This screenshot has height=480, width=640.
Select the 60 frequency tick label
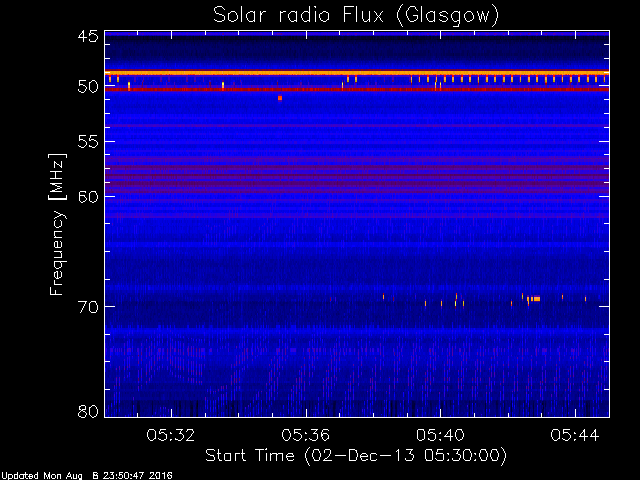[88, 197]
